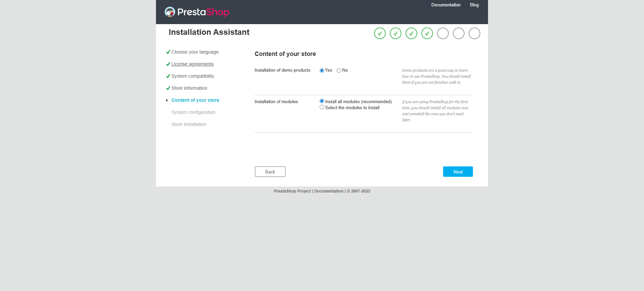The image size is (644, 291).
Task: Open Documentation in the top header
Action: tap(446, 5)
